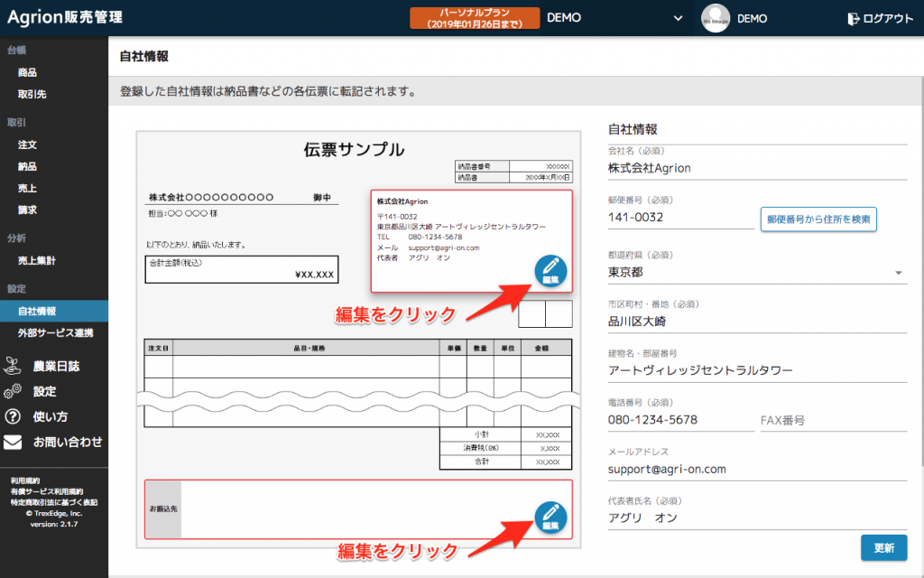Go to 納品 in the sidebar
Image resolution: width=924 pixels, height=578 pixels.
27,166
